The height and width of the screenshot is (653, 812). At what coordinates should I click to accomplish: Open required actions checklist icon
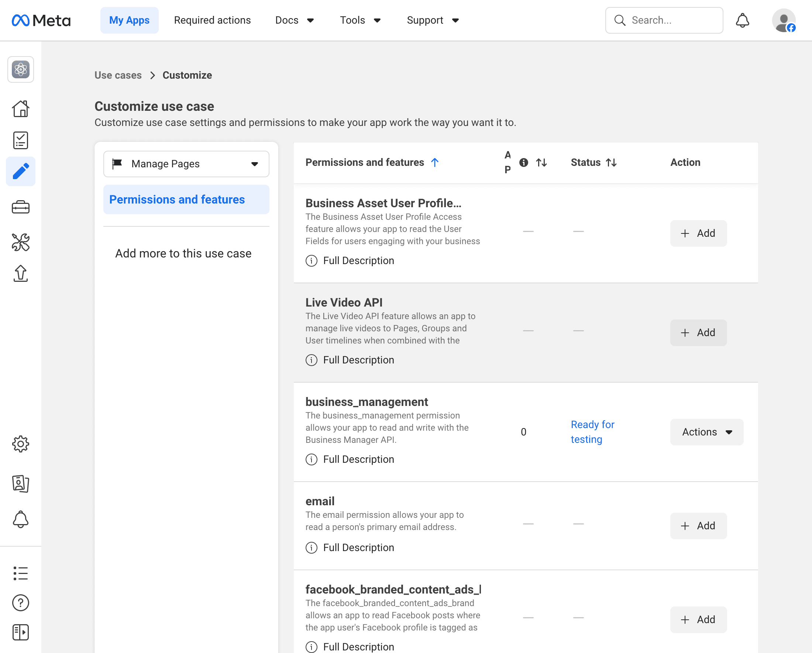coord(21,140)
